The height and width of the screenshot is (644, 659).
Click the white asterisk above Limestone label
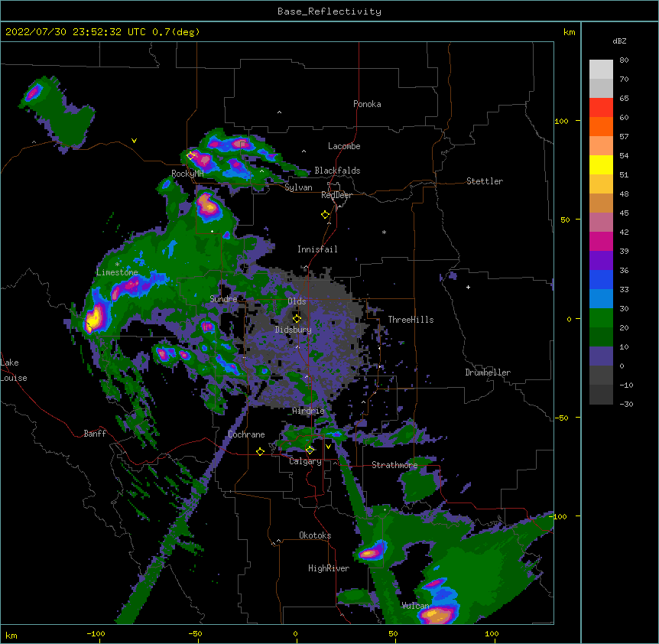117,264
